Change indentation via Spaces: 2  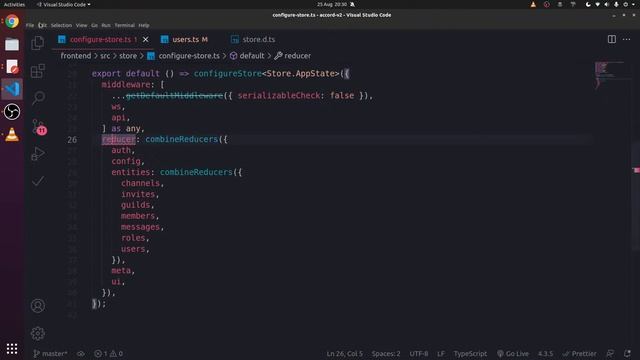pyautogui.click(x=386, y=354)
